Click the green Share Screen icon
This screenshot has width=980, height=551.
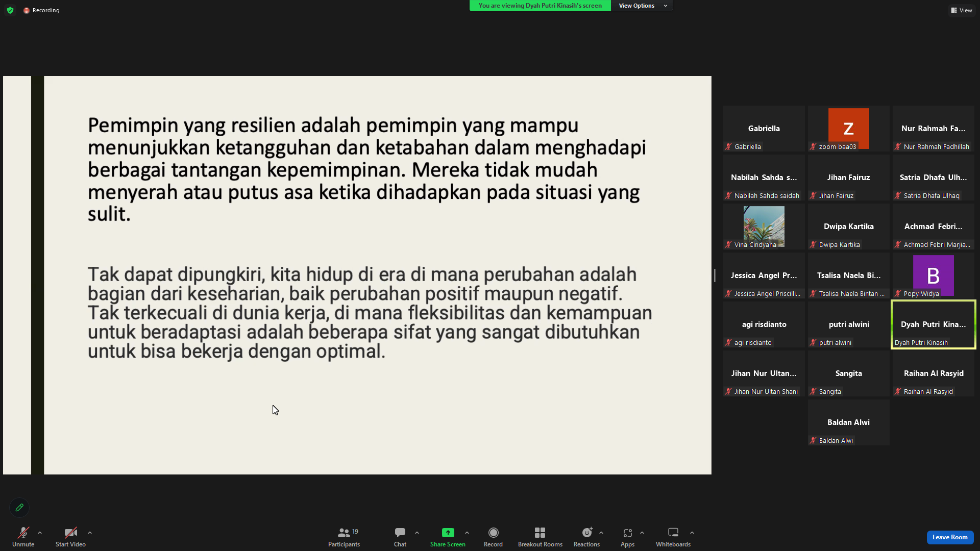point(448,533)
